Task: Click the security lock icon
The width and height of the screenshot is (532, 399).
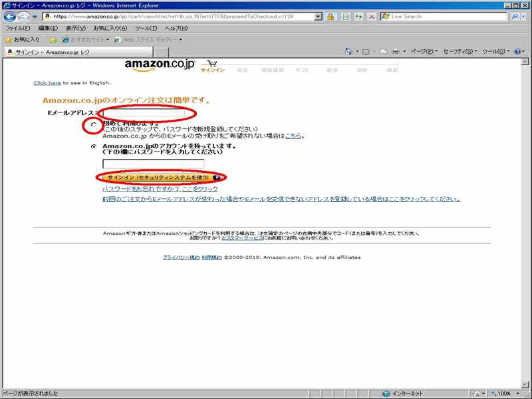Action: [x=330, y=17]
